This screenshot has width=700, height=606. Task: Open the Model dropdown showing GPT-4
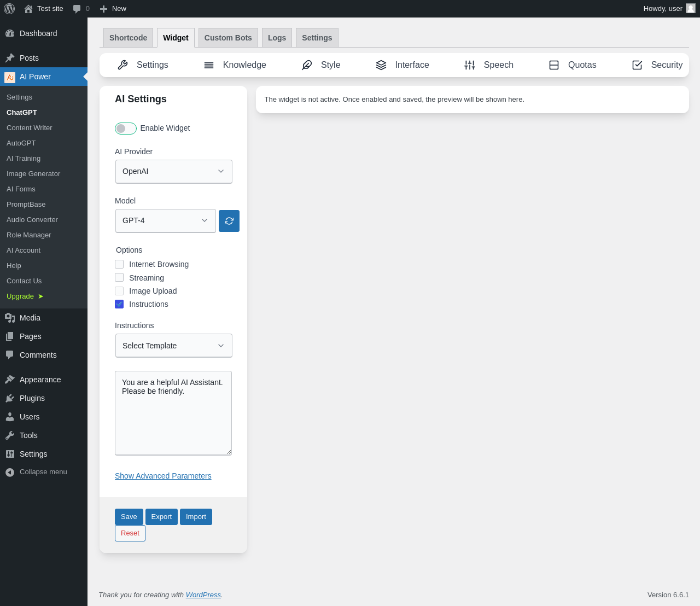pos(166,221)
